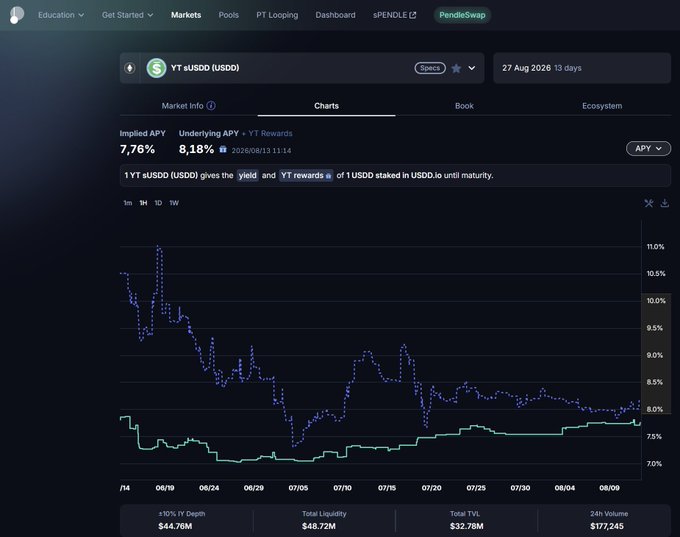Click the + YT Rewards label
Viewport: 680px width, 537px height.
pyautogui.click(x=267, y=134)
